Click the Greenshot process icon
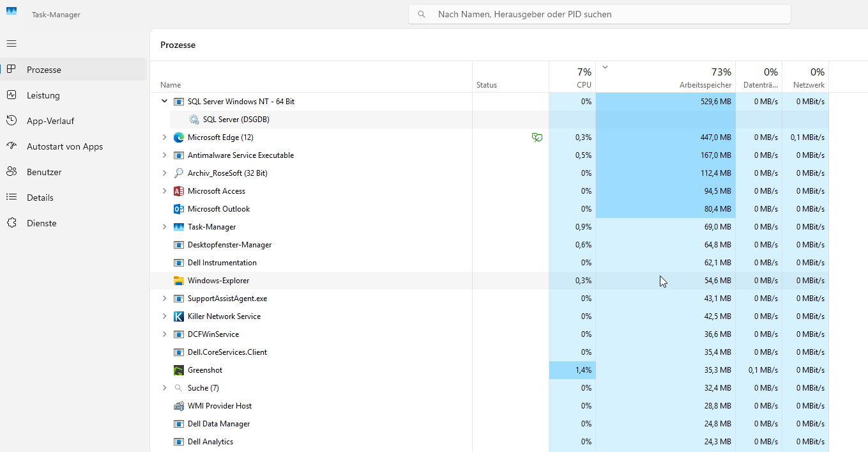Screen dimensions: 868x452 click(179, 370)
